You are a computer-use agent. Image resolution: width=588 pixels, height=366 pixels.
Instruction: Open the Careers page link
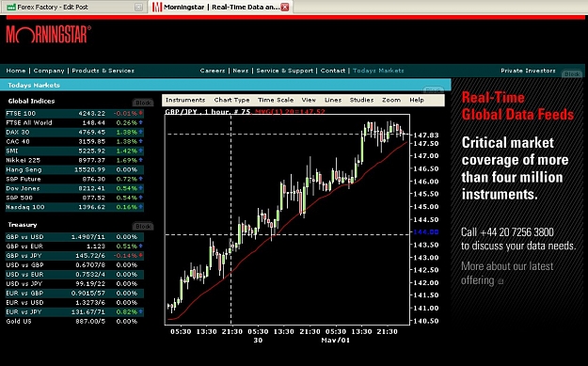click(x=213, y=71)
